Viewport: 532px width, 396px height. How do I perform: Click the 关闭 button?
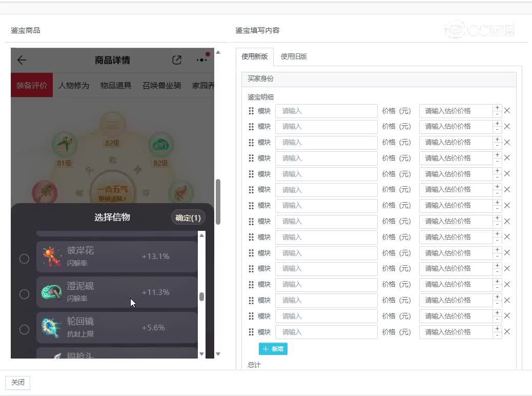[17, 383]
